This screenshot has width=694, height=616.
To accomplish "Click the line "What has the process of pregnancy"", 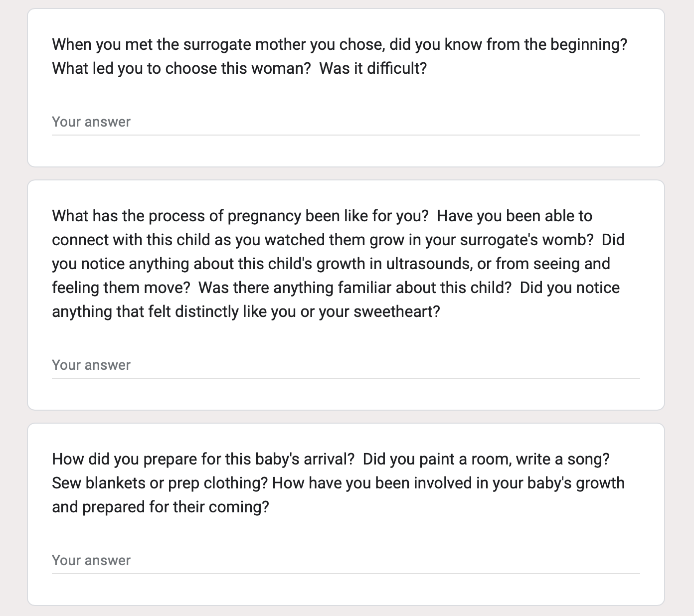I will tap(240, 216).
